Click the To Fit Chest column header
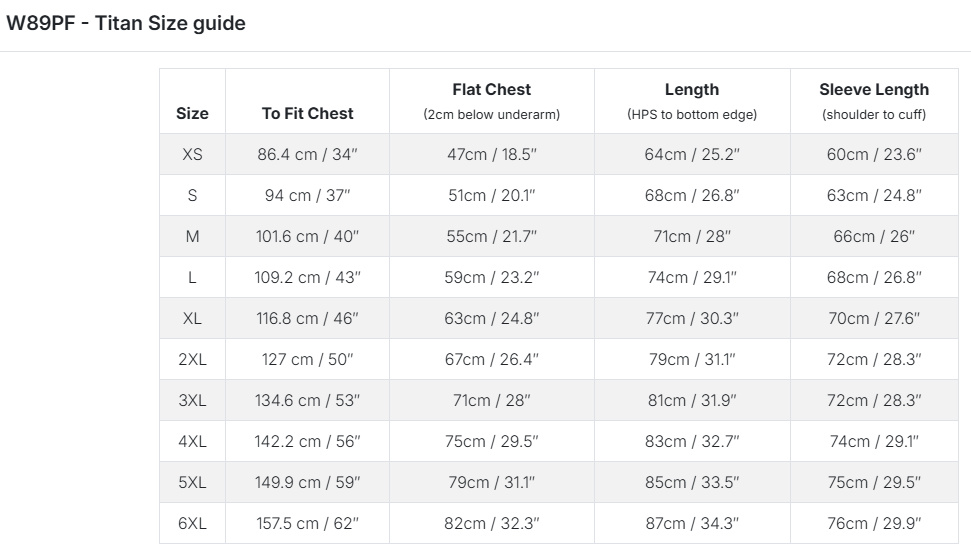971x552 pixels. (x=307, y=113)
